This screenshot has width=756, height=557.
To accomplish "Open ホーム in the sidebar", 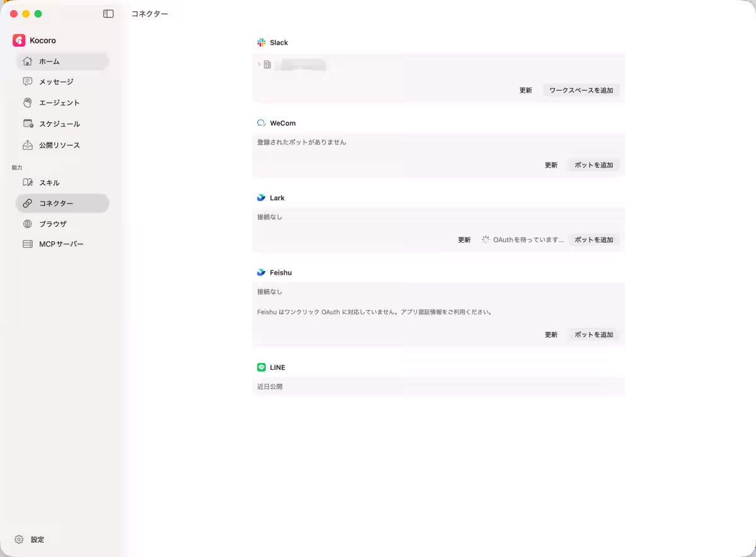I will (x=62, y=61).
